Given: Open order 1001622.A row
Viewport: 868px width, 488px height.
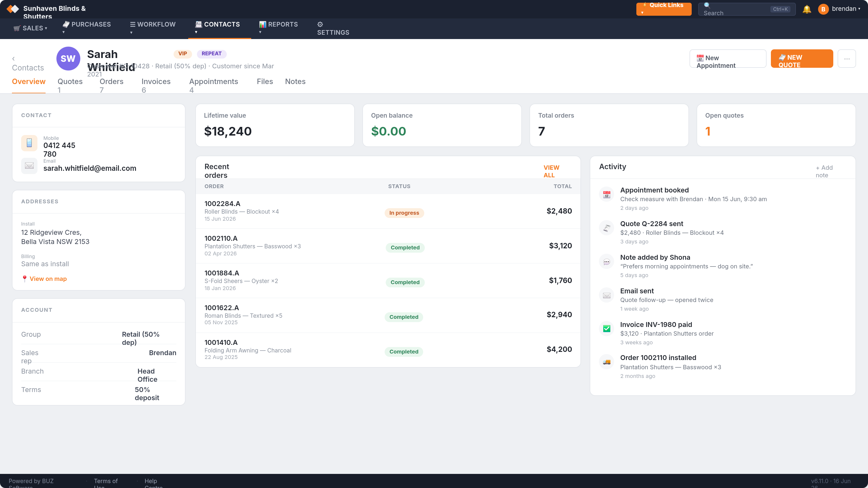Looking at the screenshot, I should pos(388,316).
